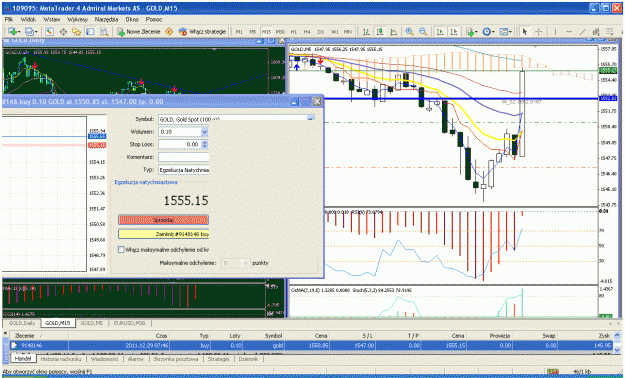Open the Narzędzia menu

106,19
